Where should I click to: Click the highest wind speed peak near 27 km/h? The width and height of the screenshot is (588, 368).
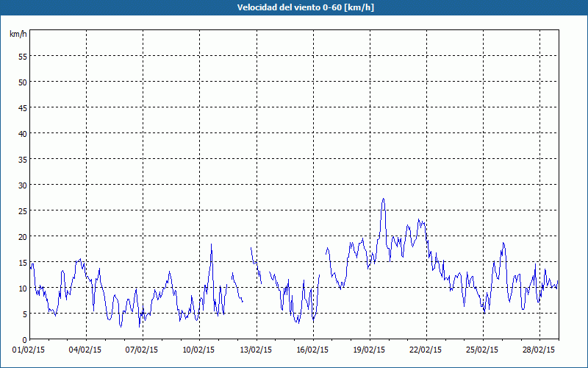(383, 199)
